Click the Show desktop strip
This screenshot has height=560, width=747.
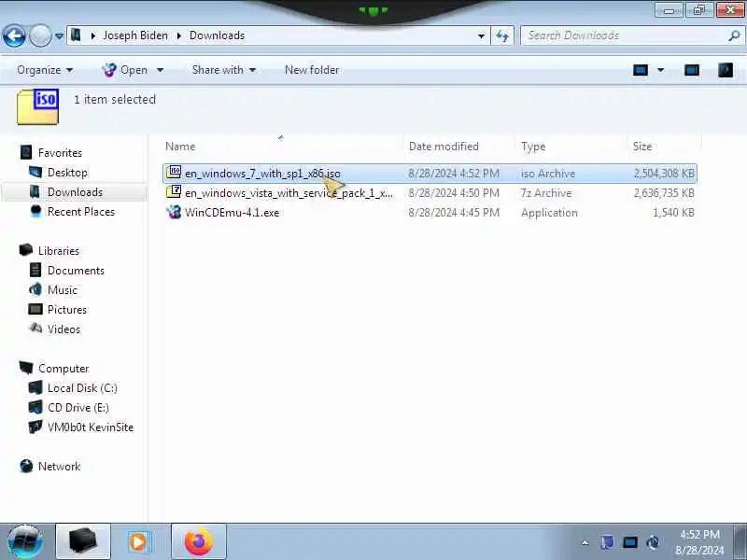click(740, 542)
